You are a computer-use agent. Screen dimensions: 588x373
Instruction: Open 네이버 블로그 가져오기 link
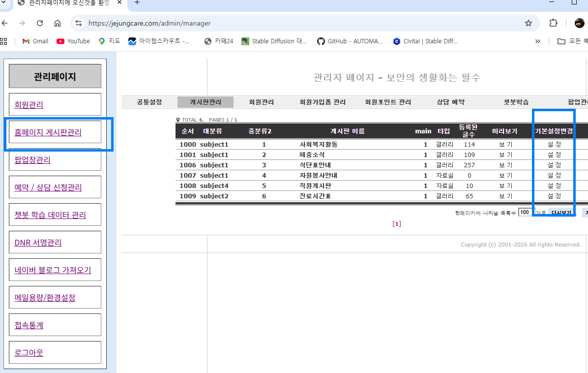pos(53,270)
